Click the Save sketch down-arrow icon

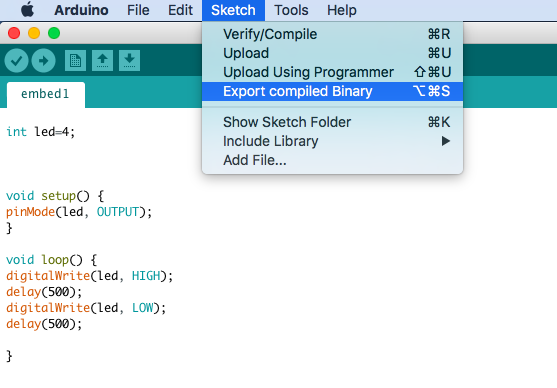tap(129, 60)
